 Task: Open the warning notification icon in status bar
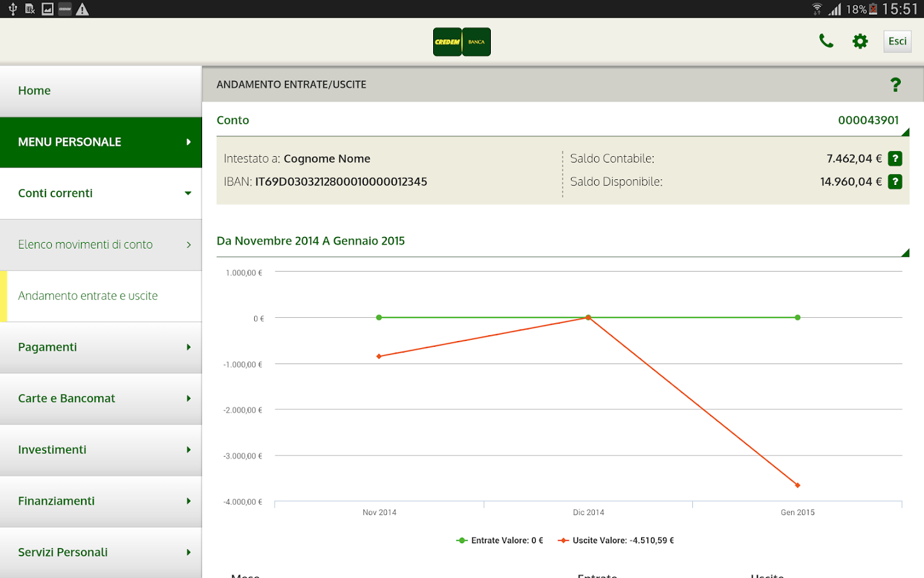(82, 9)
